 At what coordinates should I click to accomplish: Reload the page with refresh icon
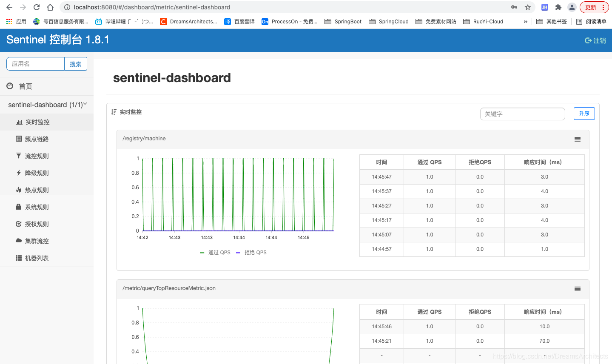(x=37, y=7)
